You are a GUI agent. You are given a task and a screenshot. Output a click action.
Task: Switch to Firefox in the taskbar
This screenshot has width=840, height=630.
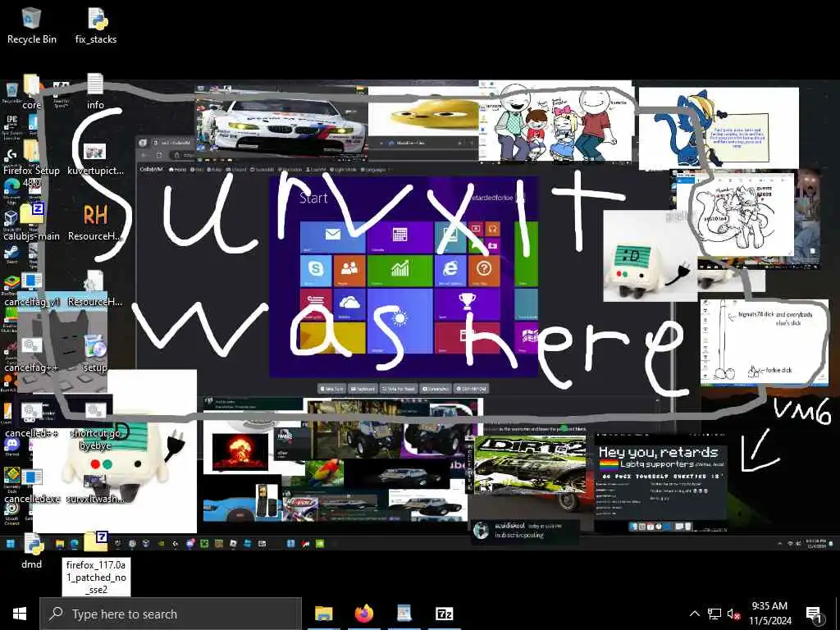click(x=363, y=614)
